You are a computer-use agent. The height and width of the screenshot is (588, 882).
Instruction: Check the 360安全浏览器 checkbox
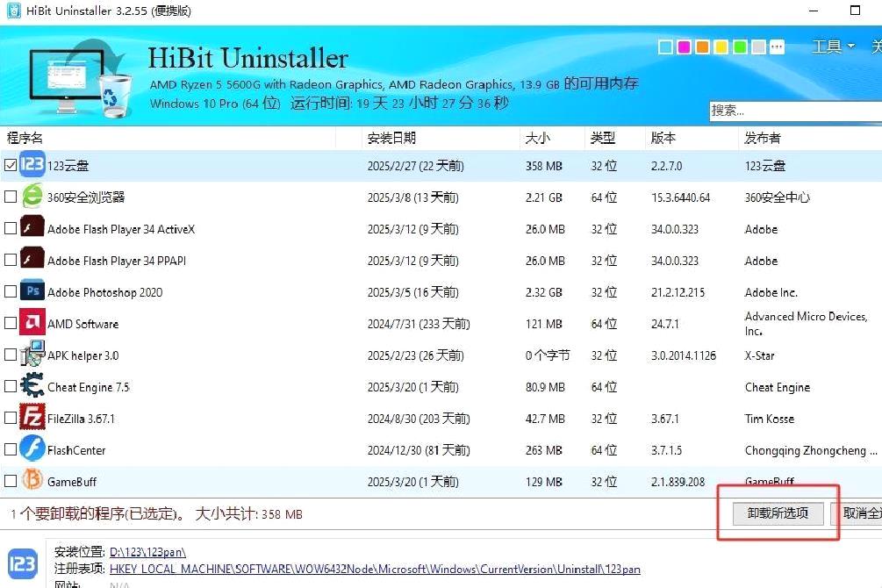11,197
